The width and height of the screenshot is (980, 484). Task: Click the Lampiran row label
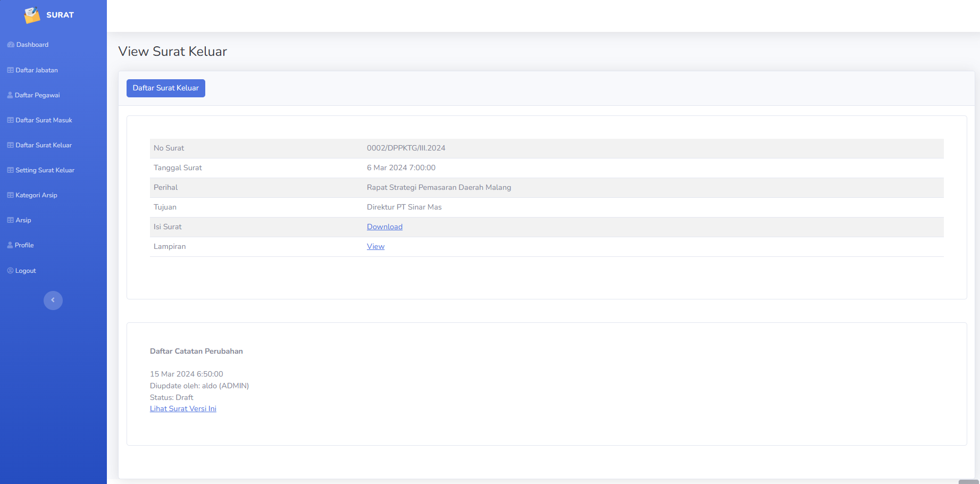point(170,246)
